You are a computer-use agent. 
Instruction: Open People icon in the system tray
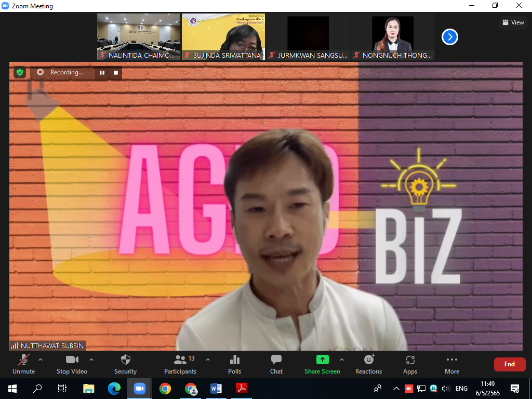(378, 389)
